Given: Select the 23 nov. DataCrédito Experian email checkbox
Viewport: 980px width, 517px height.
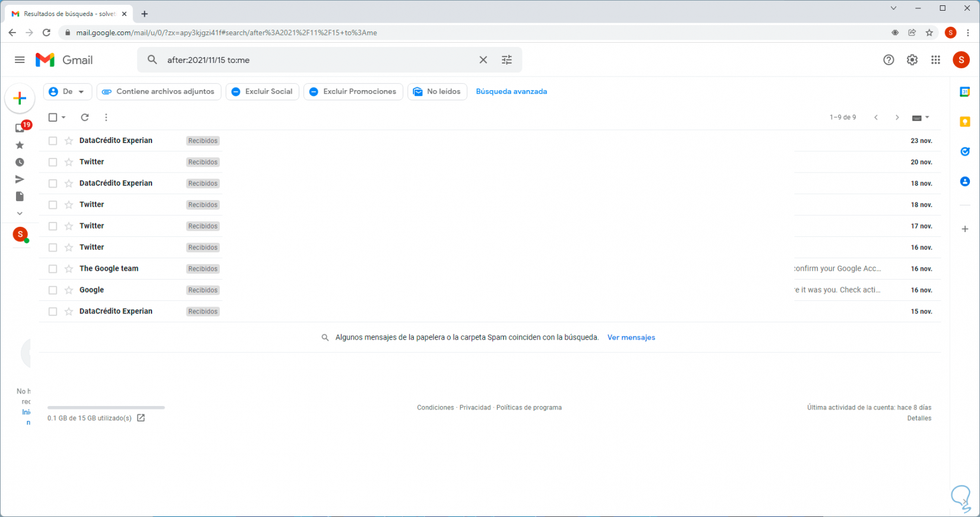Looking at the screenshot, I should pyautogui.click(x=53, y=141).
